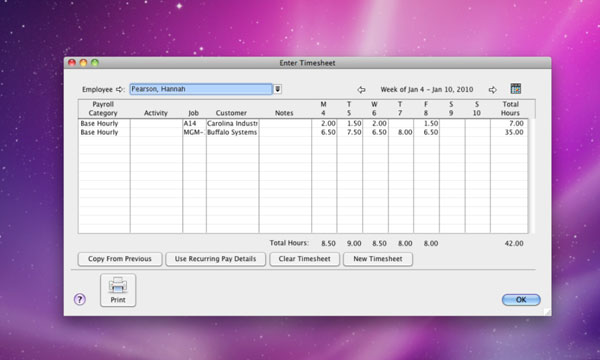Select the Carolina Industr customer cell
The width and height of the screenshot is (600, 360).
(233, 123)
